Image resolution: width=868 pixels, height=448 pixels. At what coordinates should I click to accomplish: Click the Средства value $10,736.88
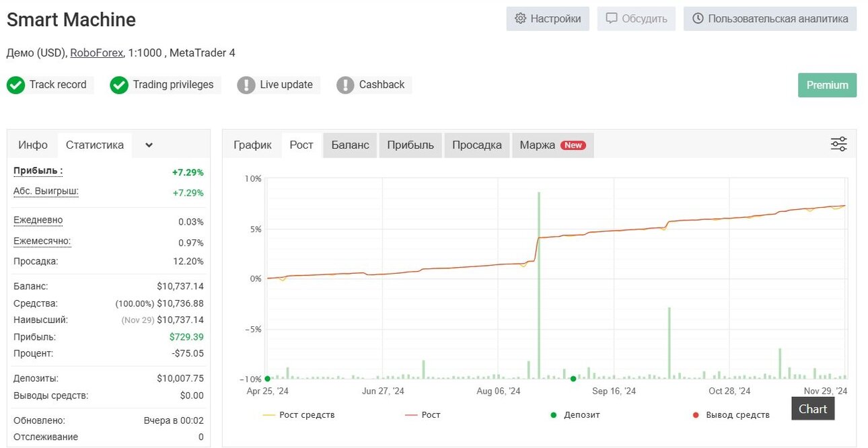180,303
